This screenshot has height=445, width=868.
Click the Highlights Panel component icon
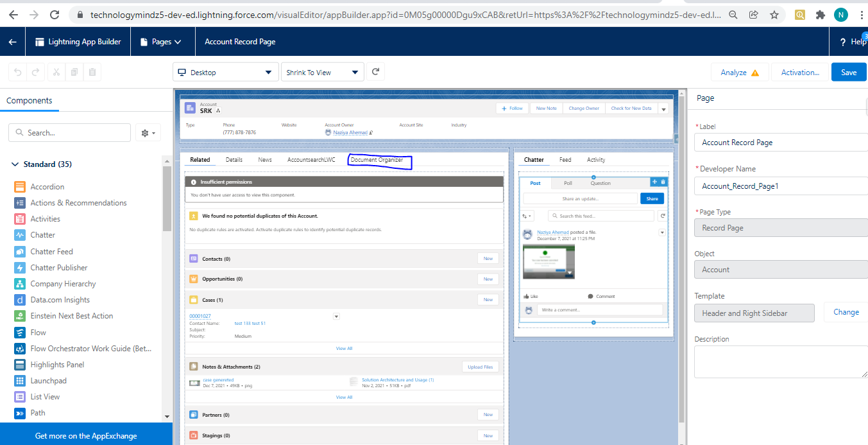click(x=19, y=365)
